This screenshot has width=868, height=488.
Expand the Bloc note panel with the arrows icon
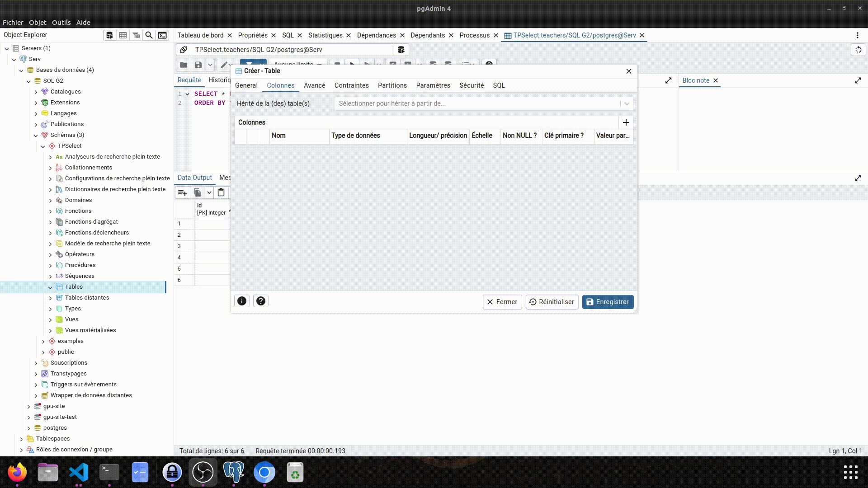click(858, 80)
